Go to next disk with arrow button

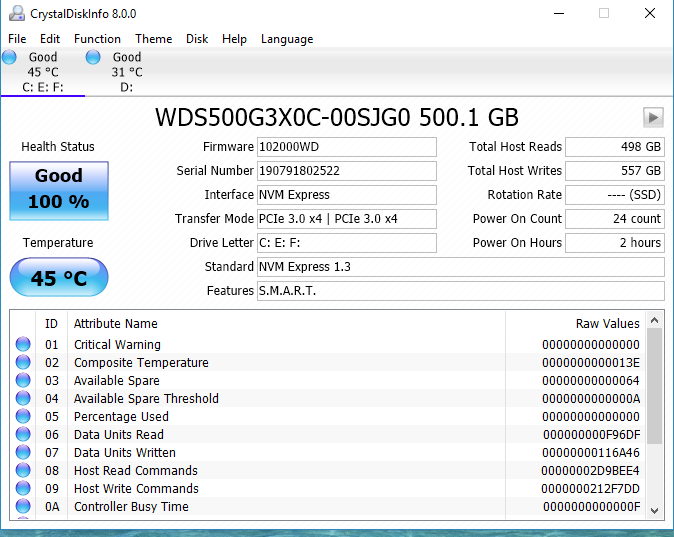tap(653, 117)
